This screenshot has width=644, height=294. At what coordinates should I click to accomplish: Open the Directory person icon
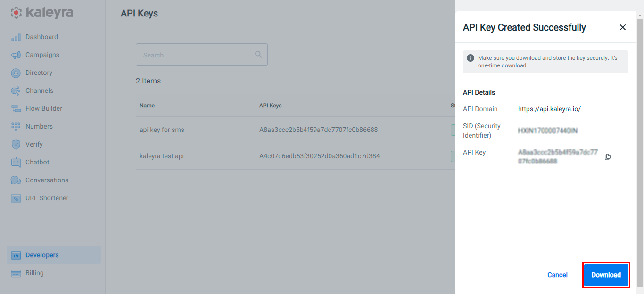click(x=16, y=73)
